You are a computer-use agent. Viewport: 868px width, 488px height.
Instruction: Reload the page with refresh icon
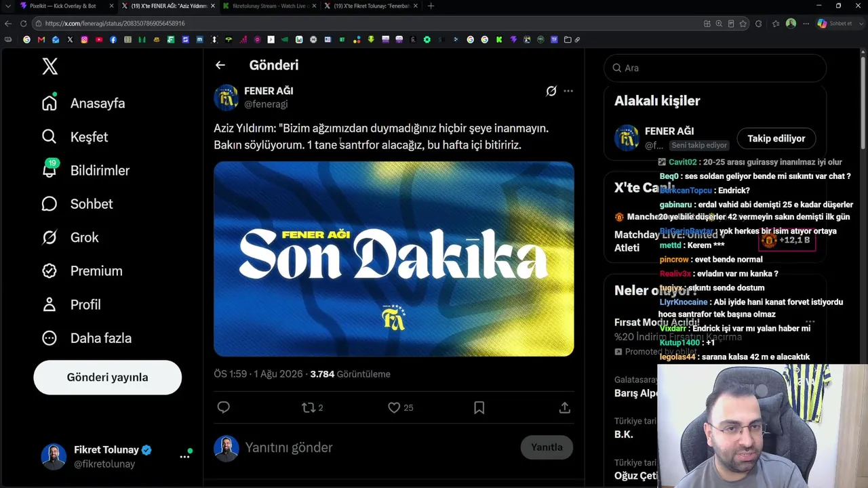[x=23, y=24]
